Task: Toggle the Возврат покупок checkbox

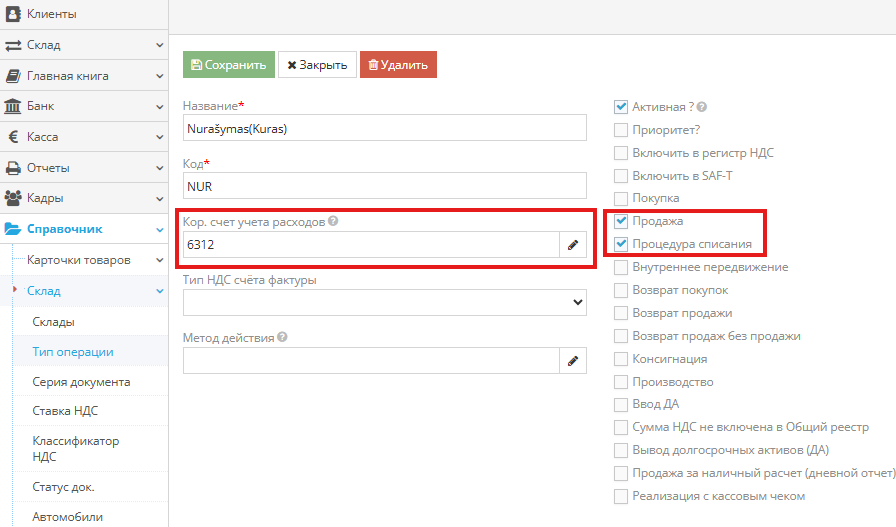Action: click(621, 290)
